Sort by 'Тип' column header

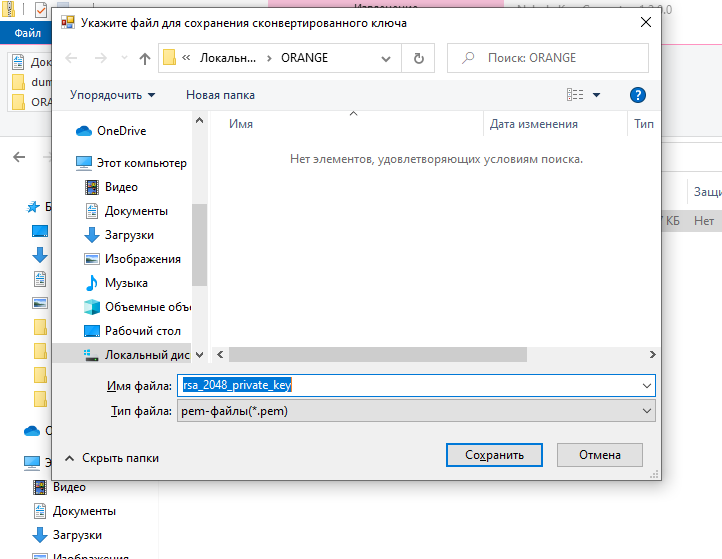(x=644, y=124)
